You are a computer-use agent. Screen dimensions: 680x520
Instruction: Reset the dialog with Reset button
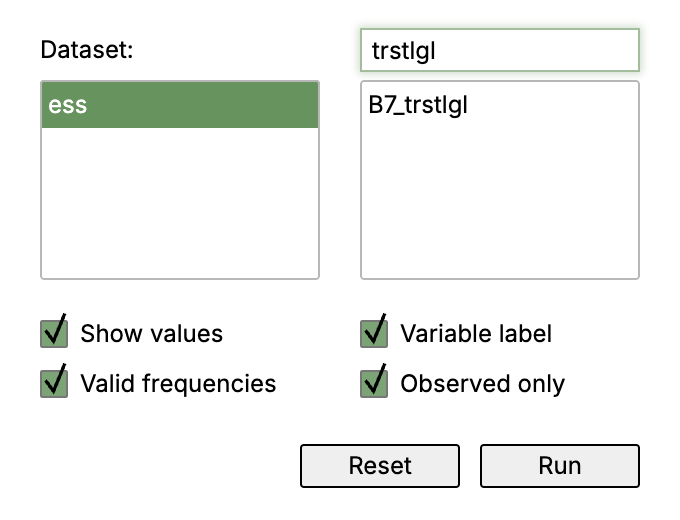coord(380,466)
